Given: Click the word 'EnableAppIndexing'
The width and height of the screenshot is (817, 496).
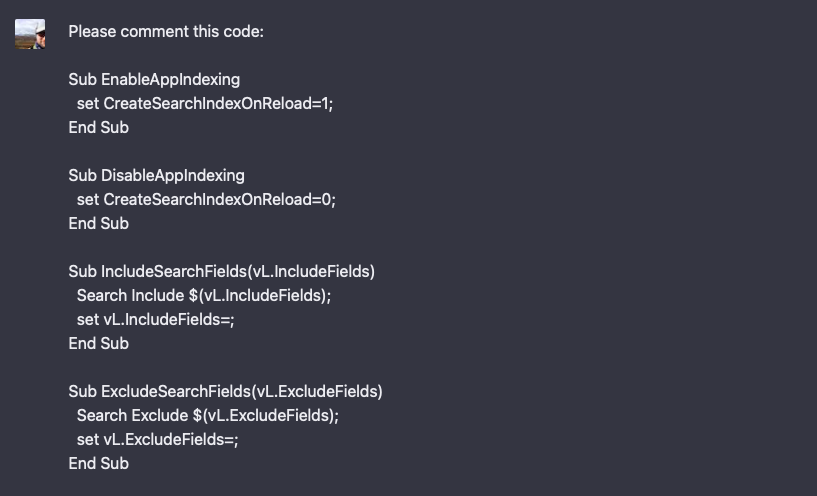Looking at the screenshot, I should tap(170, 80).
